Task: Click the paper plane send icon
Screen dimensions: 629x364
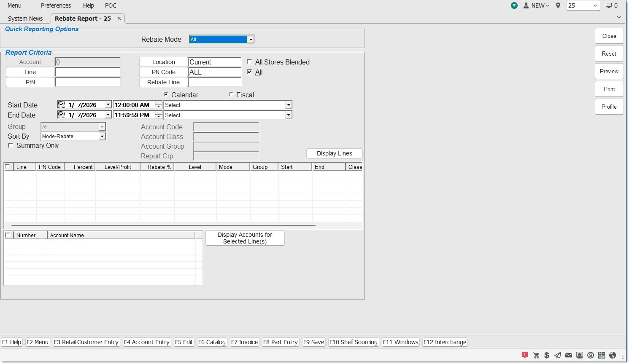Action: (x=558, y=355)
